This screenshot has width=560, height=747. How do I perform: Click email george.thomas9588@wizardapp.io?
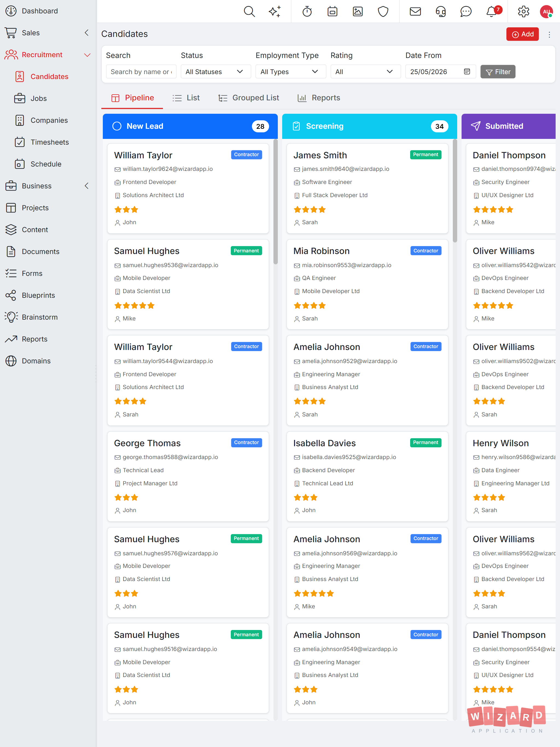coord(170,457)
